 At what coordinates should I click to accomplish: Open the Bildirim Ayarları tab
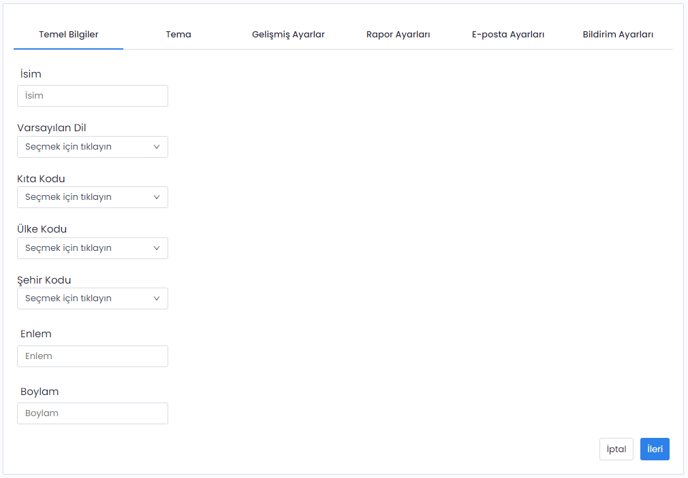[618, 34]
